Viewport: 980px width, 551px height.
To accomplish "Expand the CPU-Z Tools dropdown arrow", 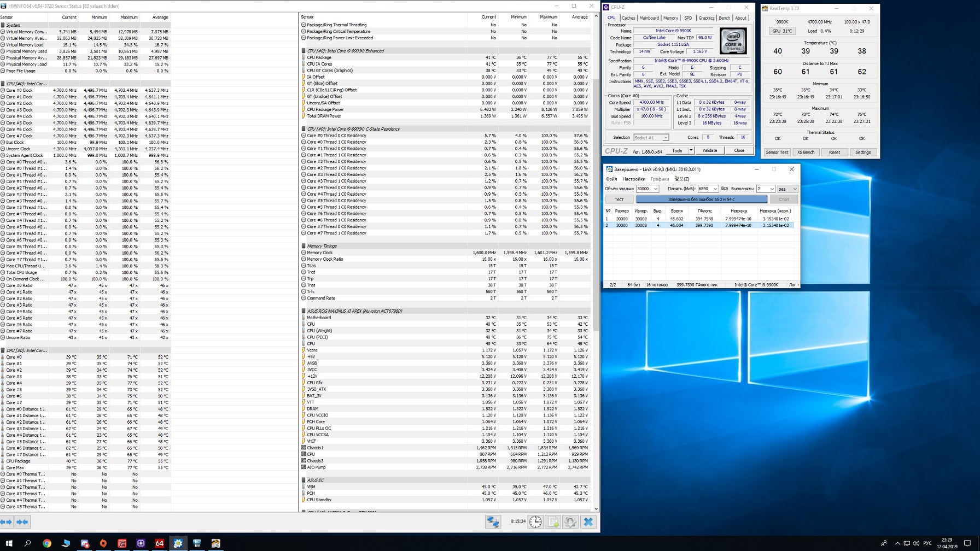I will (691, 151).
